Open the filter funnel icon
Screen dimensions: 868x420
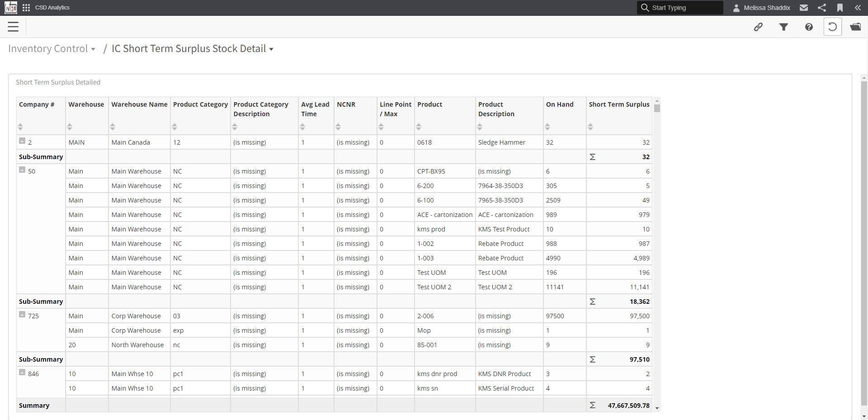click(783, 27)
